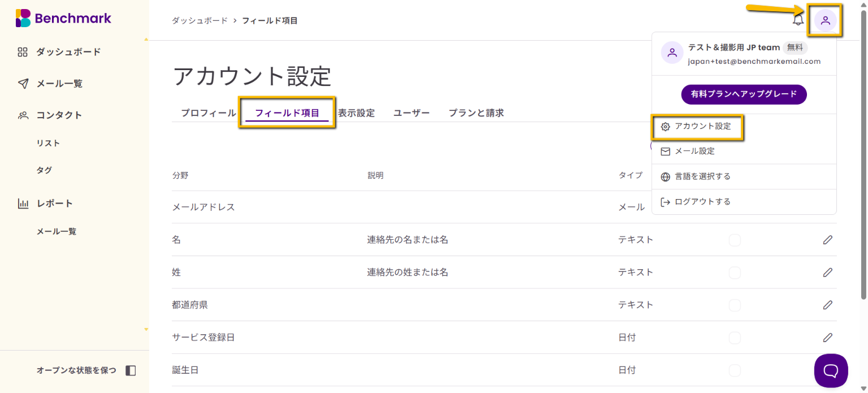Open リスト under コンタクト
Image resolution: width=868 pixels, height=393 pixels.
coord(48,143)
